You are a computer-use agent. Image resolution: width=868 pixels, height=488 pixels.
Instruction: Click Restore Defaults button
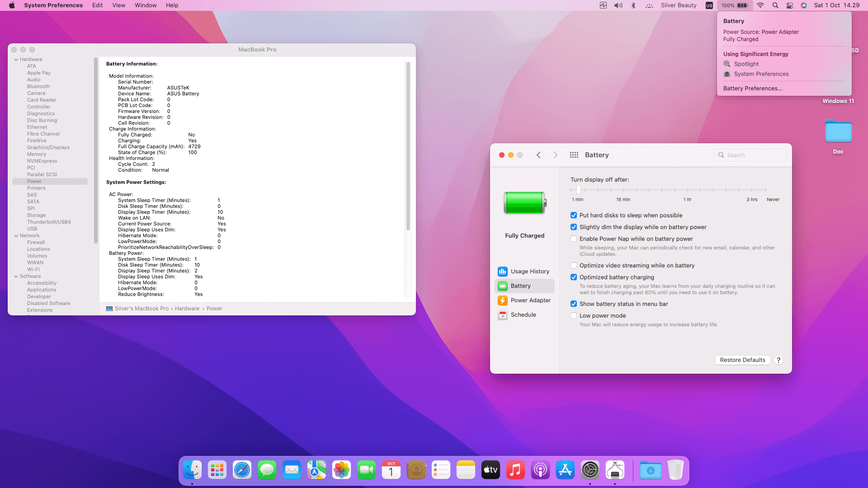click(x=743, y=360)
